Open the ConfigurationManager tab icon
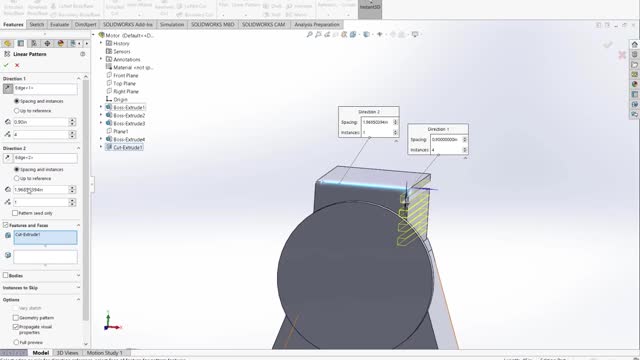The height and width of the screenshot is (360, 640). [34, 43]
